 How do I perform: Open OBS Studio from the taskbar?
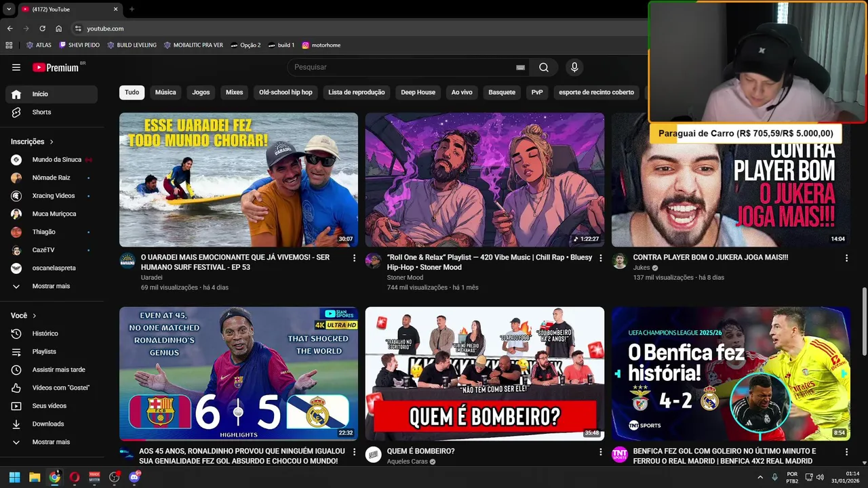coord(114,477)
